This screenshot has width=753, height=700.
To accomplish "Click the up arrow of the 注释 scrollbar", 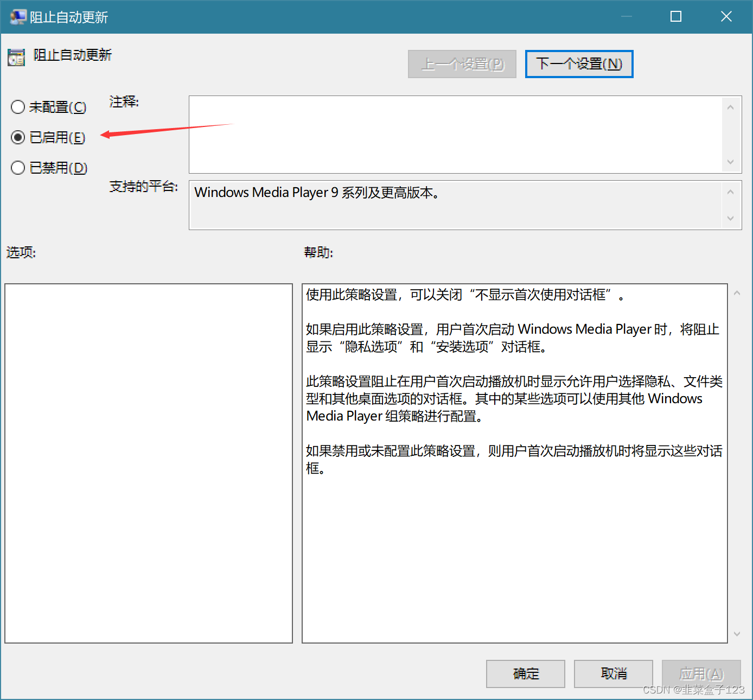I will click(730, 107).
